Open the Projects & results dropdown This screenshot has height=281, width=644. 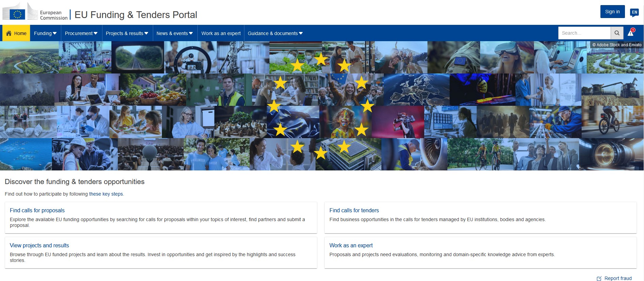(127, 33)
